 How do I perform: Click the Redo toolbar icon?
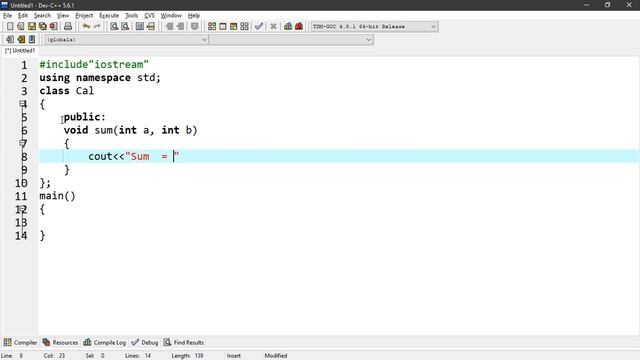[x=97, y=27]
